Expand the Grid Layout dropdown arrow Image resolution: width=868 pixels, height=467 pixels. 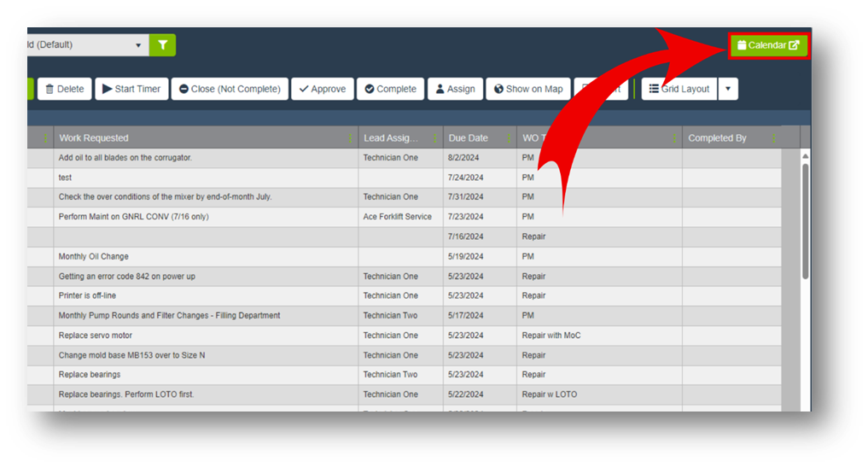[x=728, y=89]
